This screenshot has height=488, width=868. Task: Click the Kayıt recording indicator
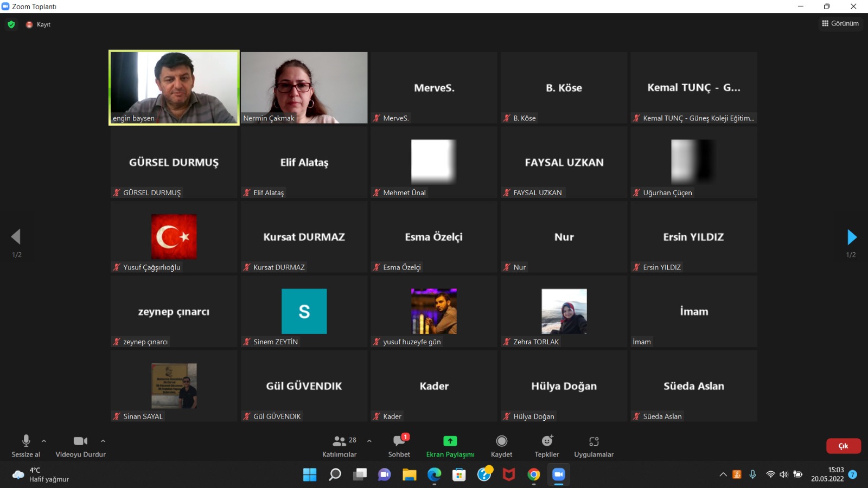(x=39, y=24)
